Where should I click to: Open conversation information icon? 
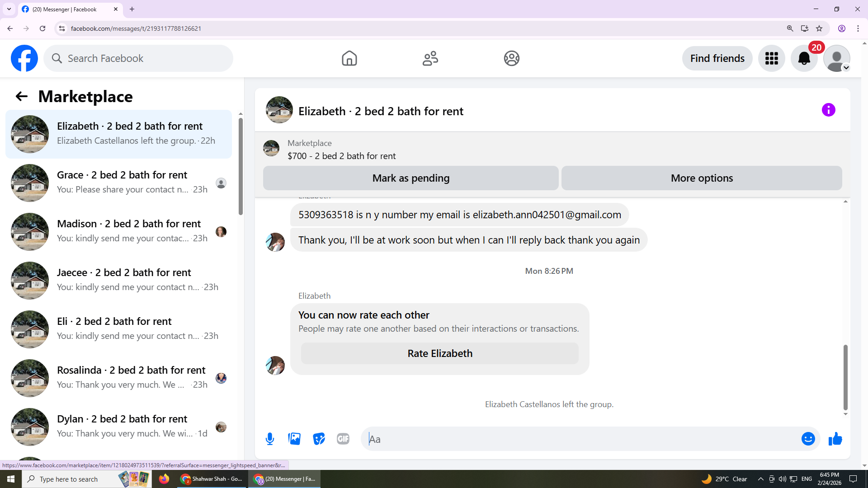pyautogui.click(x=828, y=110)
